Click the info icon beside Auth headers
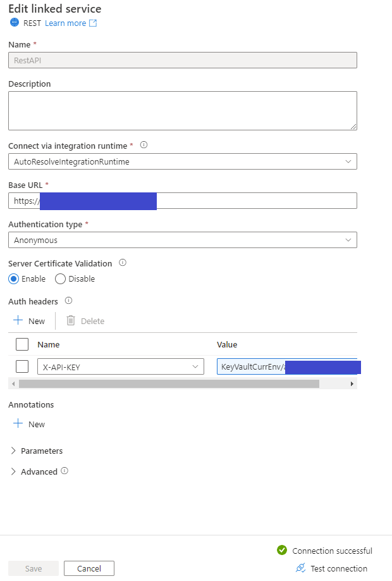The height and width of the screenshot is (581, 392). click(68, 301)
